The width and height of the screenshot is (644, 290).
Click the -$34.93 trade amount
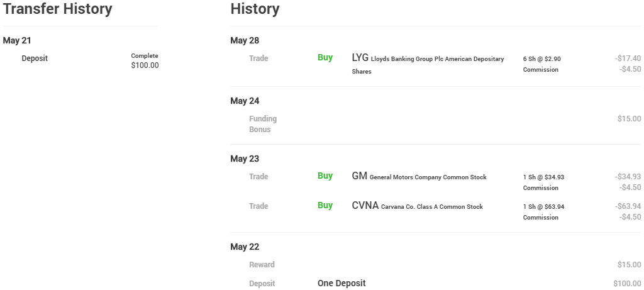628,177
